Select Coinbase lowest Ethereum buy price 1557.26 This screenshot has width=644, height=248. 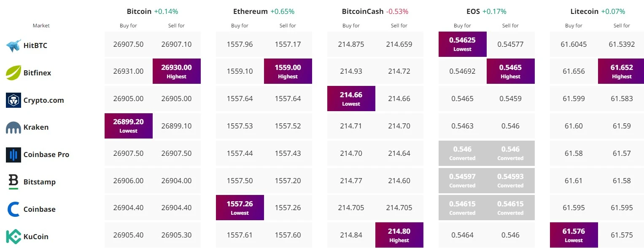click(x=240, y=208)
